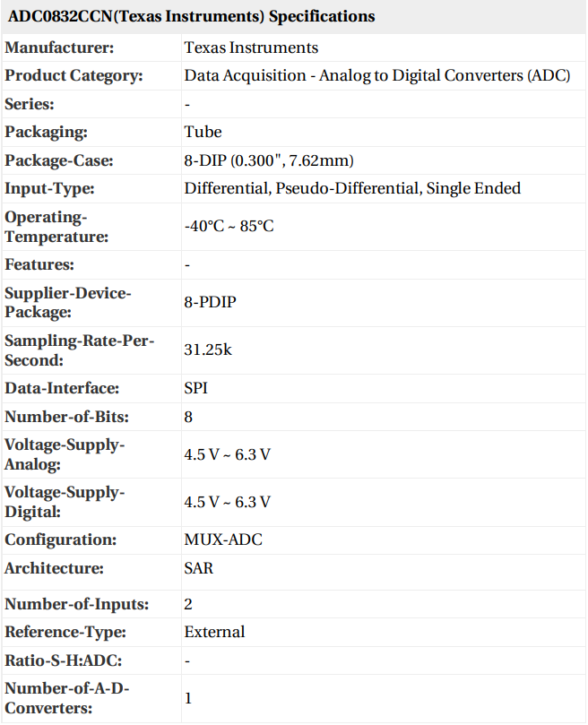The image size is (588, 725).
Task: Click the Data-Interface value SPI
Action: pyautogui.click(x=196, y=388)
